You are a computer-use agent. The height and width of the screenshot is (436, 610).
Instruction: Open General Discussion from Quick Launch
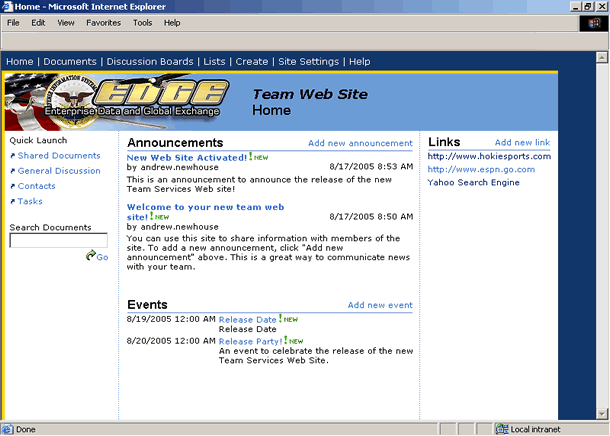(59, 171)
